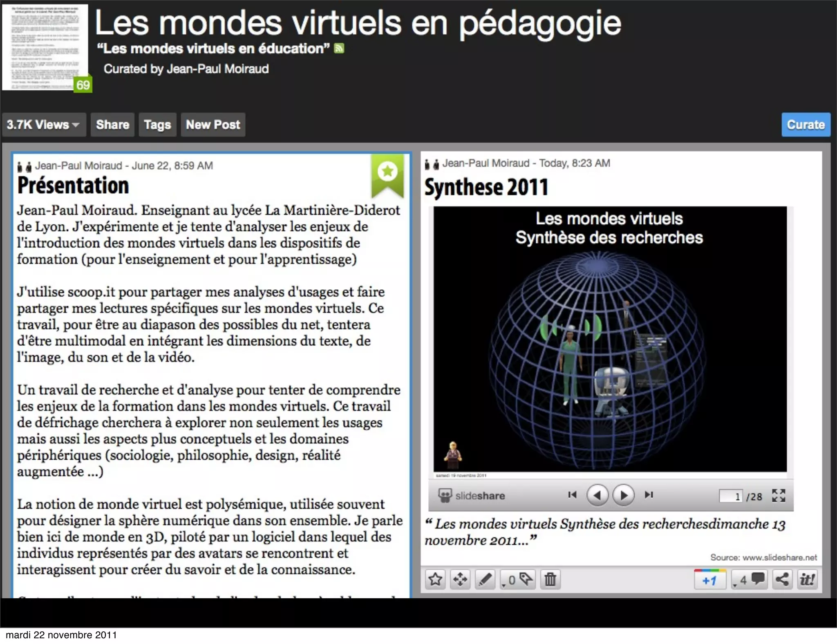Viewport: 837px width, 644px height.
Task: Open the tags dropdown showing 0
Action: [517, 579]
